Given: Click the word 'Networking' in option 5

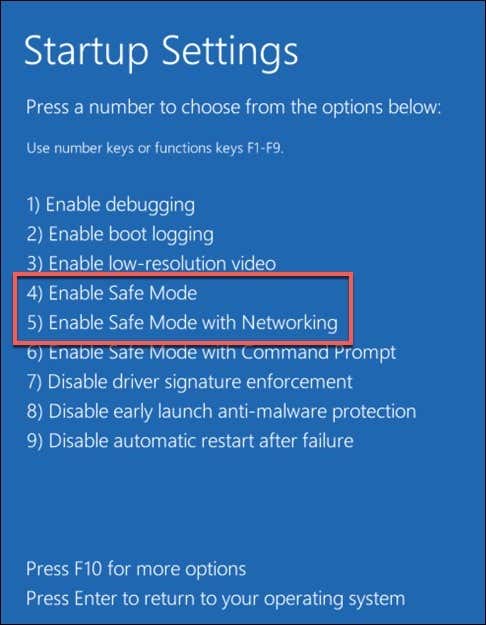Looking at the screenshot, I should tap(290, 322).
